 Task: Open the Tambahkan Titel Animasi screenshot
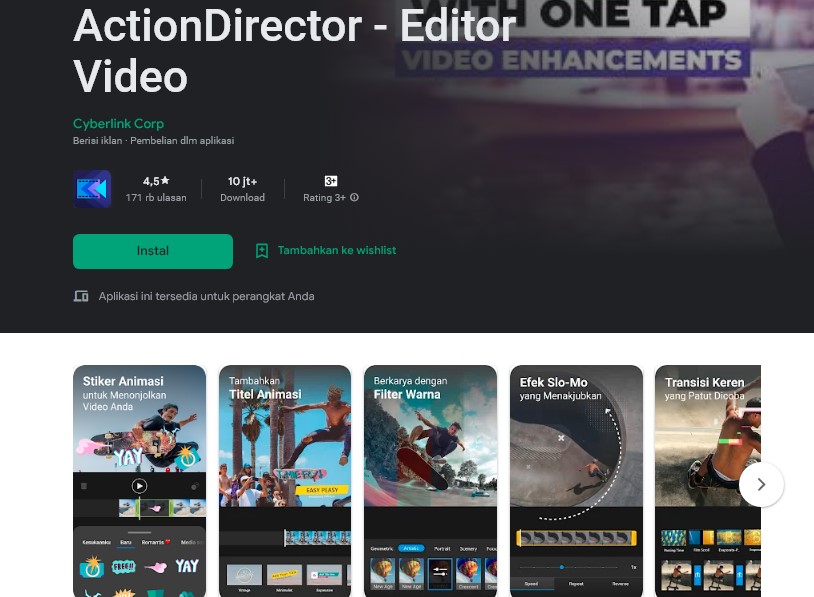coord(285,481)
